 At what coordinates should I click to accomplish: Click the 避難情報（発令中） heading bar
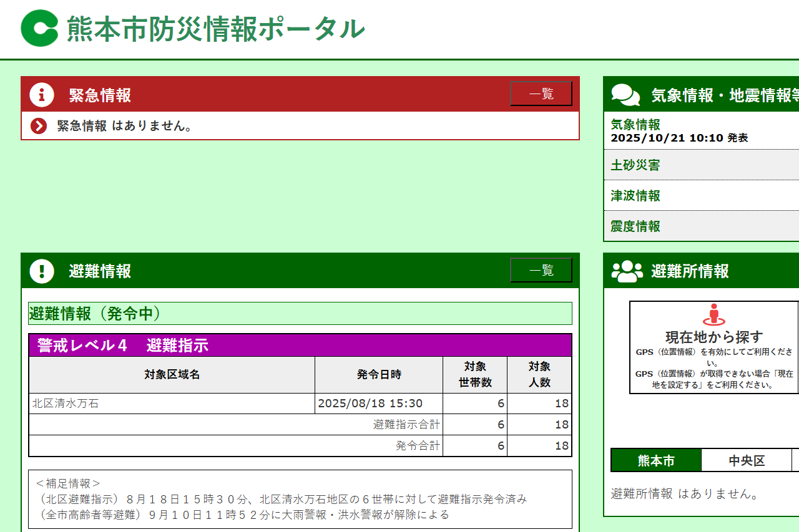[x=300, y=314]
